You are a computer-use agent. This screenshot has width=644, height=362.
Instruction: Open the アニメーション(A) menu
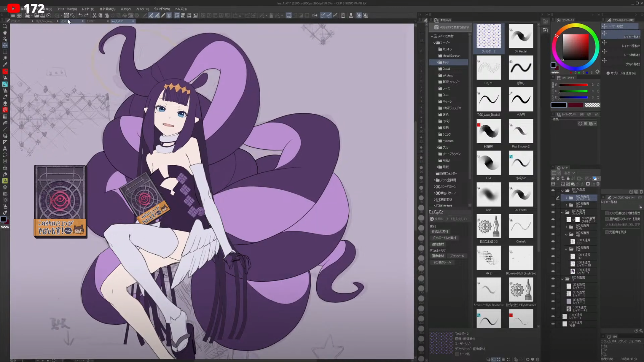(x=67, y=9)
